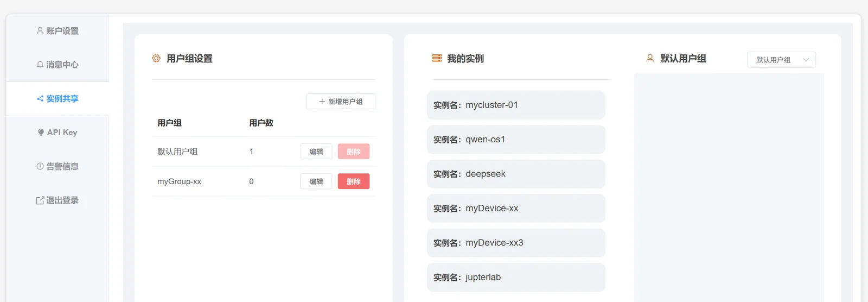Open the 默认用户组 dropdown selector
The image size is (868, 302).
click(781, 60)
